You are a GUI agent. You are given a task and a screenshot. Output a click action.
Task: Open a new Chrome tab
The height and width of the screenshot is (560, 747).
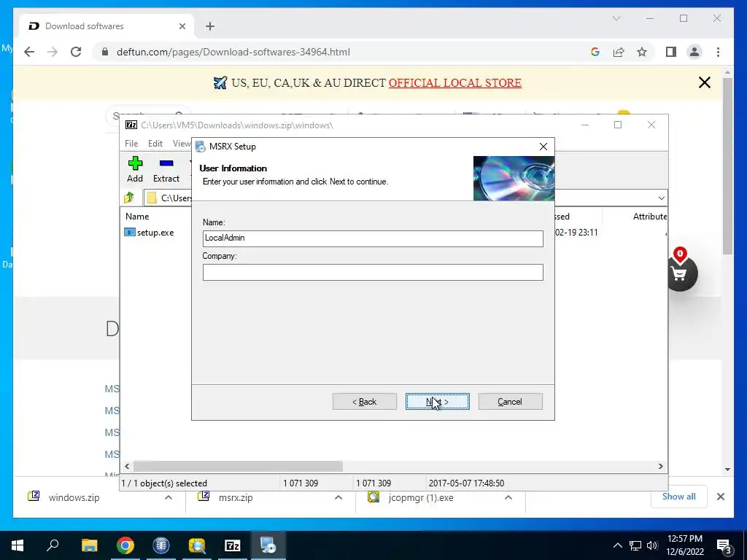210,26
